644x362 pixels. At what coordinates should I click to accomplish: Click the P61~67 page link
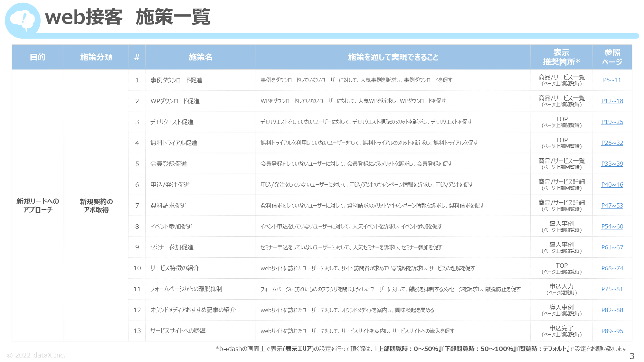point(612,247)
